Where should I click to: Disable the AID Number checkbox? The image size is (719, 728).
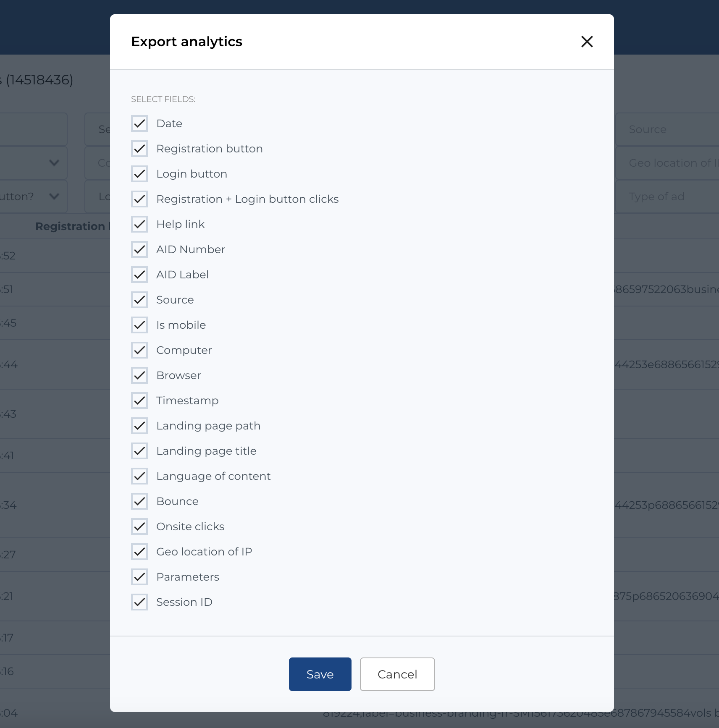pyautogui.click(x=139, y=249)
